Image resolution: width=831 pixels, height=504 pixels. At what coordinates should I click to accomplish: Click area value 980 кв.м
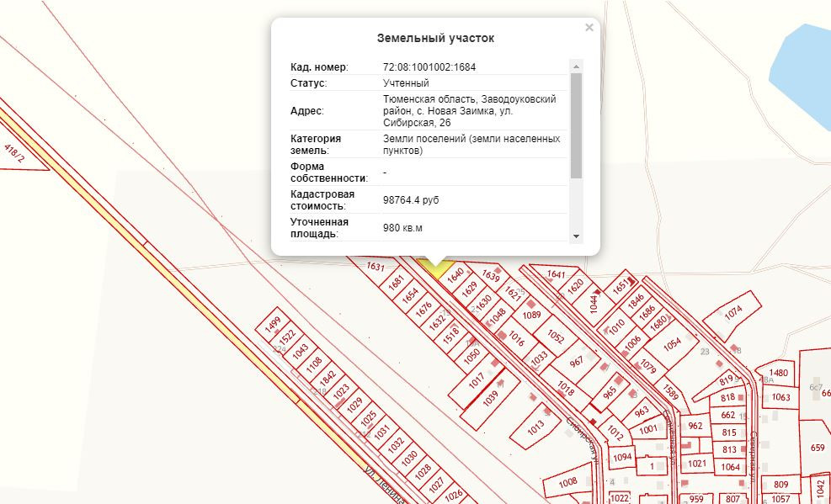tap(402, 228)
